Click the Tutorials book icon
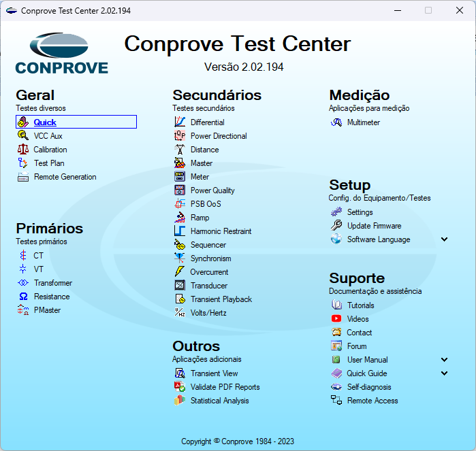Image resolution: width=476 pixels, height=451 pixels. (x=336, y=305)
